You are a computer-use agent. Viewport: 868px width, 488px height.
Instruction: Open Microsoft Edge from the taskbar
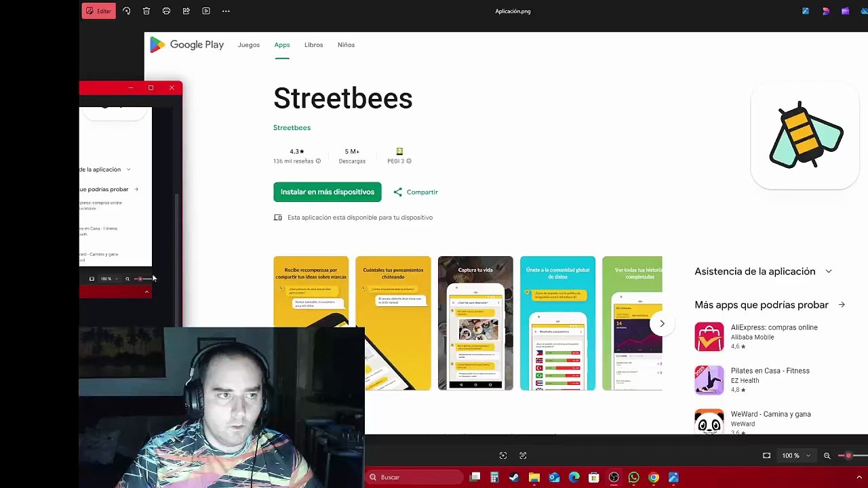[574, 477]
